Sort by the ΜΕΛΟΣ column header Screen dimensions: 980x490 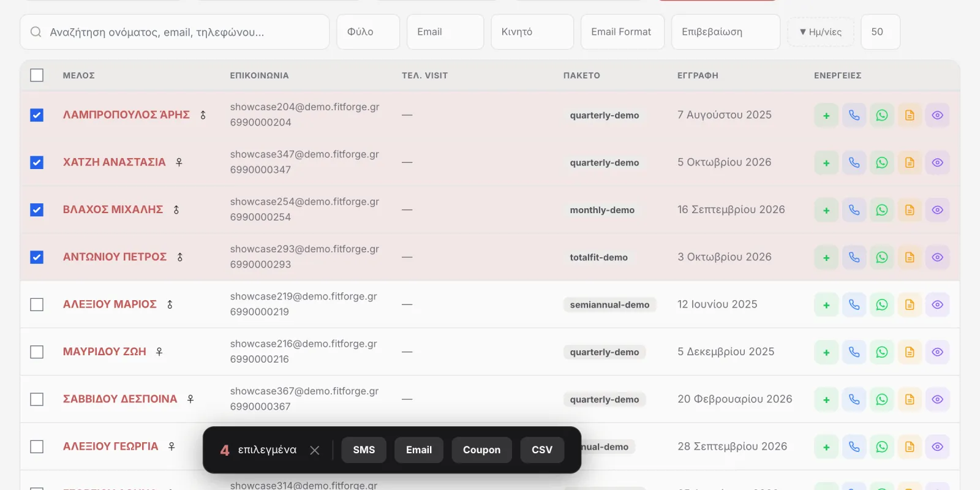(x=79, y=75)
